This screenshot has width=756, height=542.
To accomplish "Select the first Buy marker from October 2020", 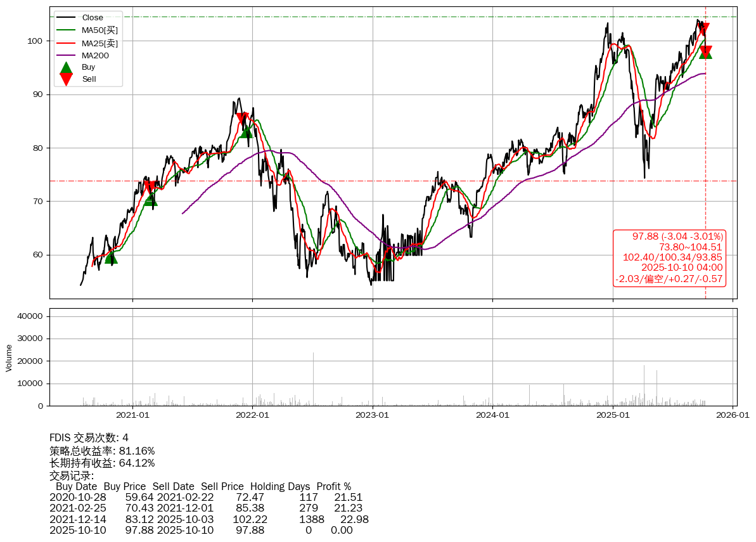I will 111,257.
